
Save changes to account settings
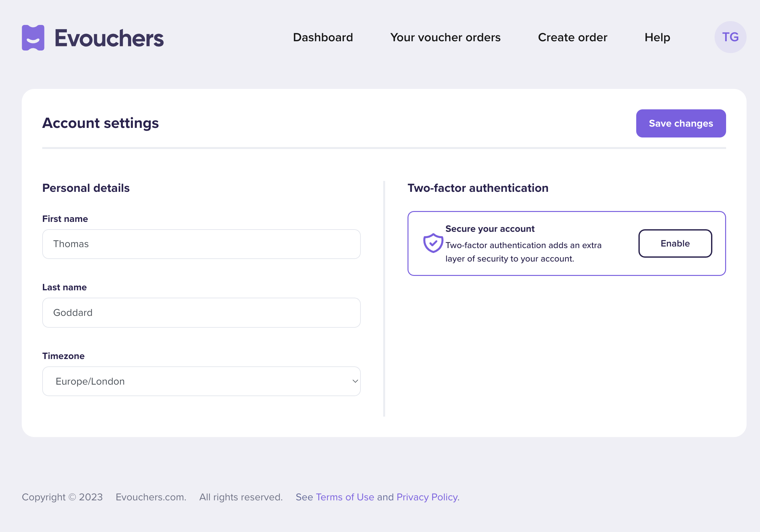[681, 123]
